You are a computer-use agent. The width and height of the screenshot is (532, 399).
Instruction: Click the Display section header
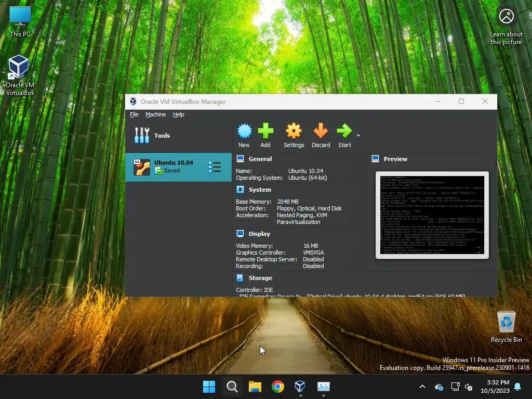tap(259, 234)
